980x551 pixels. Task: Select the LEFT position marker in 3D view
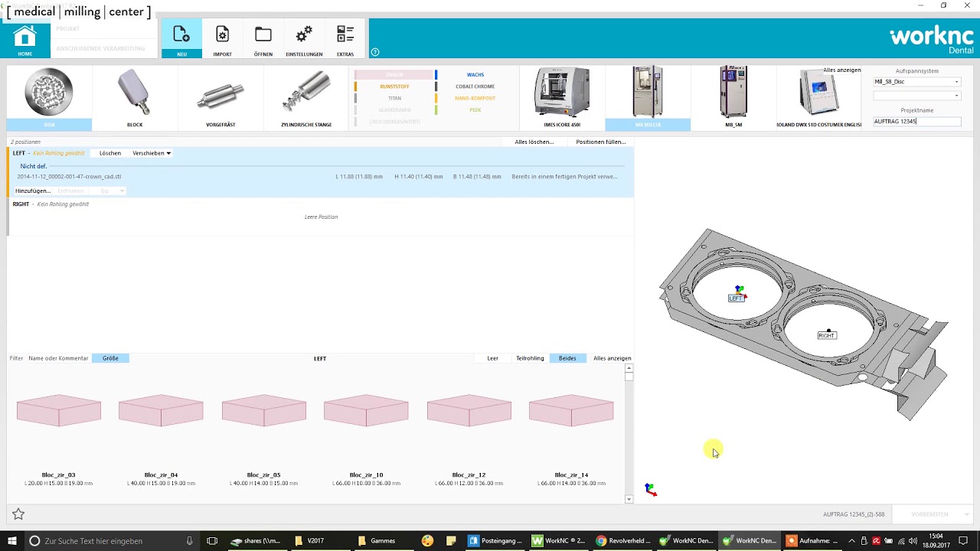[x=736, y=298]
